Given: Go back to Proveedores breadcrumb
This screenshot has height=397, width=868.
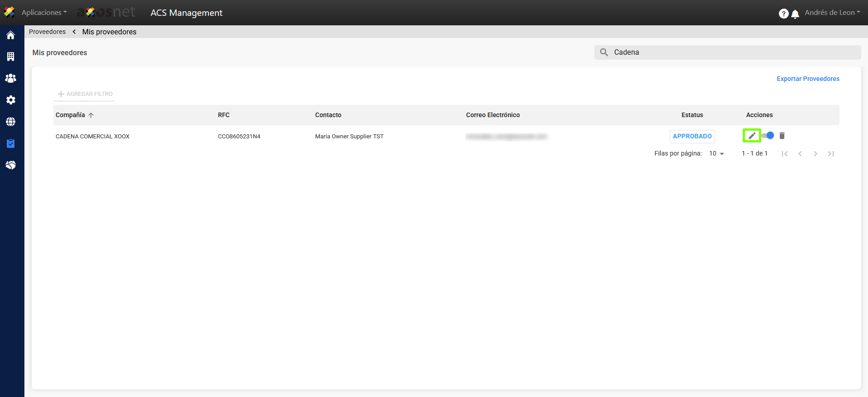Looking at the screenshot, I should (47, 32).
